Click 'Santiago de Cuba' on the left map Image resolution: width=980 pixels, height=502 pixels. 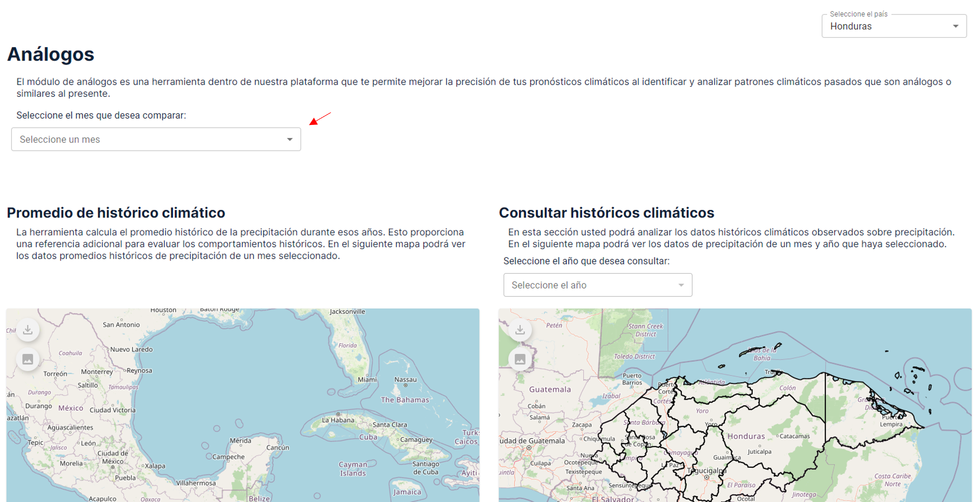pos(425,468)
